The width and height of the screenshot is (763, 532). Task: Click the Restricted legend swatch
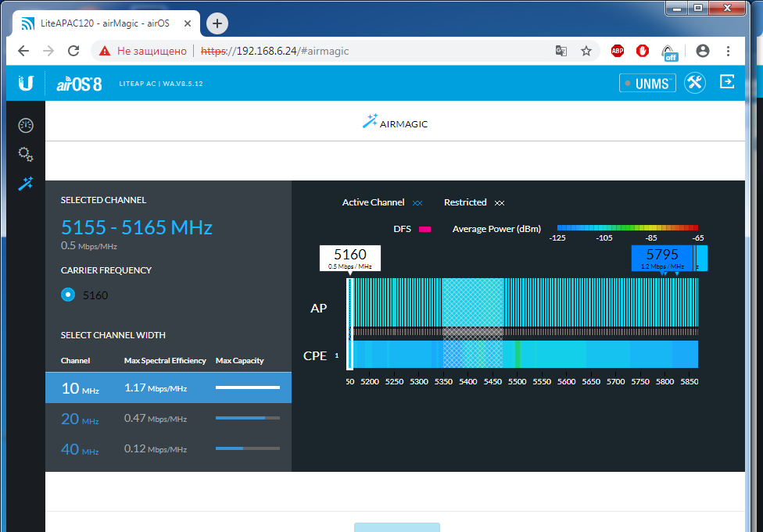click(x=500, y=203)
